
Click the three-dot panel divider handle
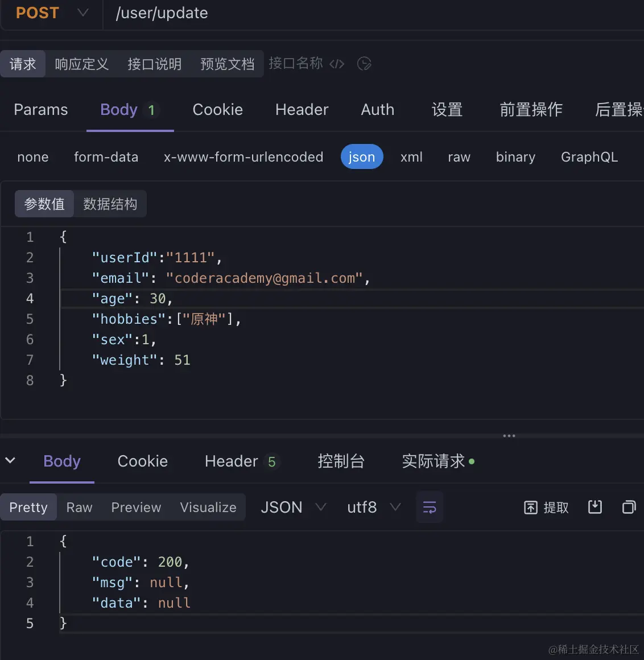click(509, 436)
